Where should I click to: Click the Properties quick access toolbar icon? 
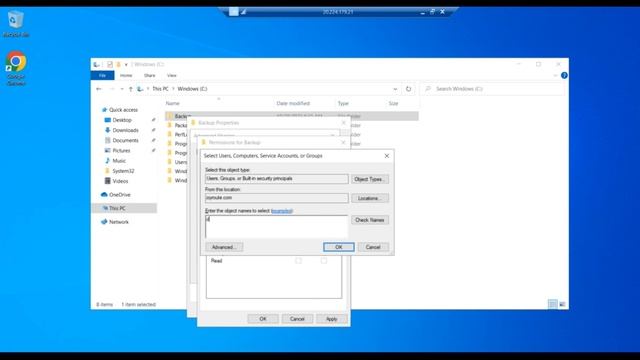(x=110, y=64)
